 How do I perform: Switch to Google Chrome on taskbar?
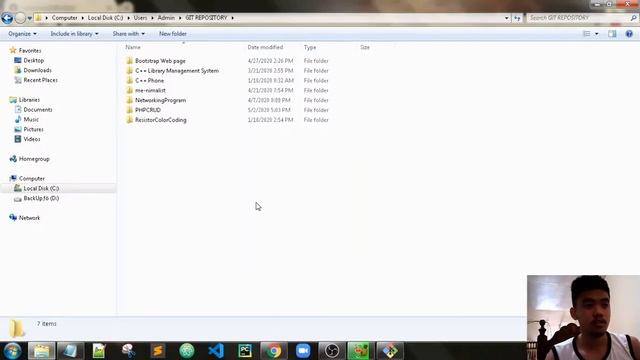tap(274, 351)
